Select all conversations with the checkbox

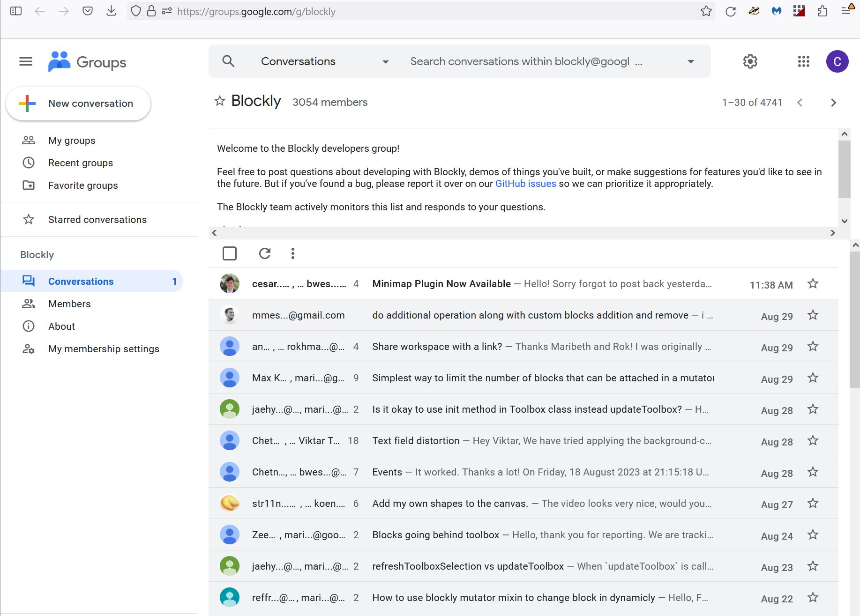tap(230, 253)
